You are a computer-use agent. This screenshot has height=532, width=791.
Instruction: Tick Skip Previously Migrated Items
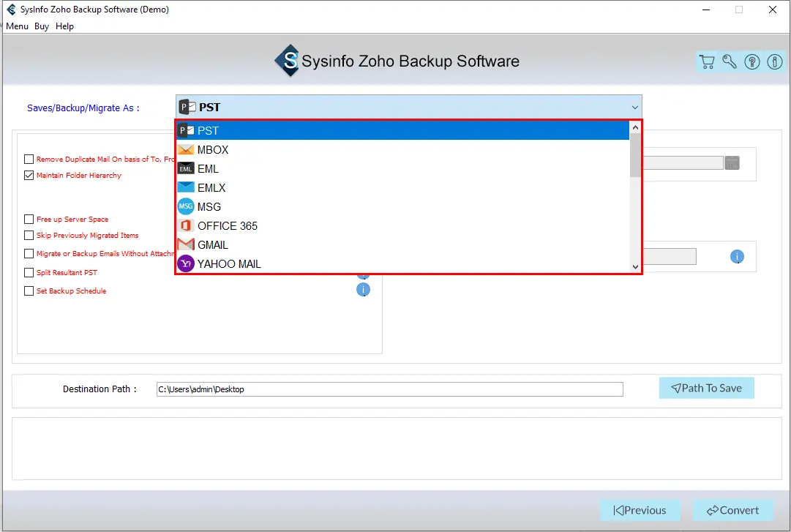click(x=29, y=236)
